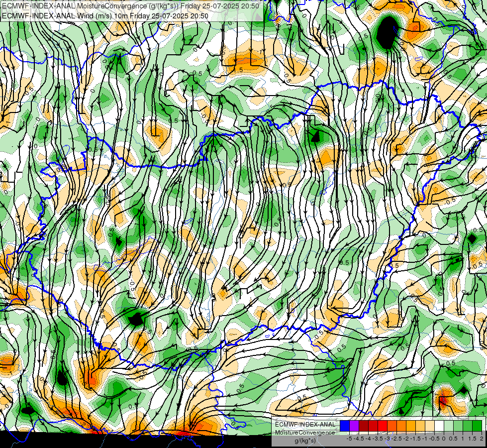Click the g/(kg*s) unit label in the legend

coord(305,441)
